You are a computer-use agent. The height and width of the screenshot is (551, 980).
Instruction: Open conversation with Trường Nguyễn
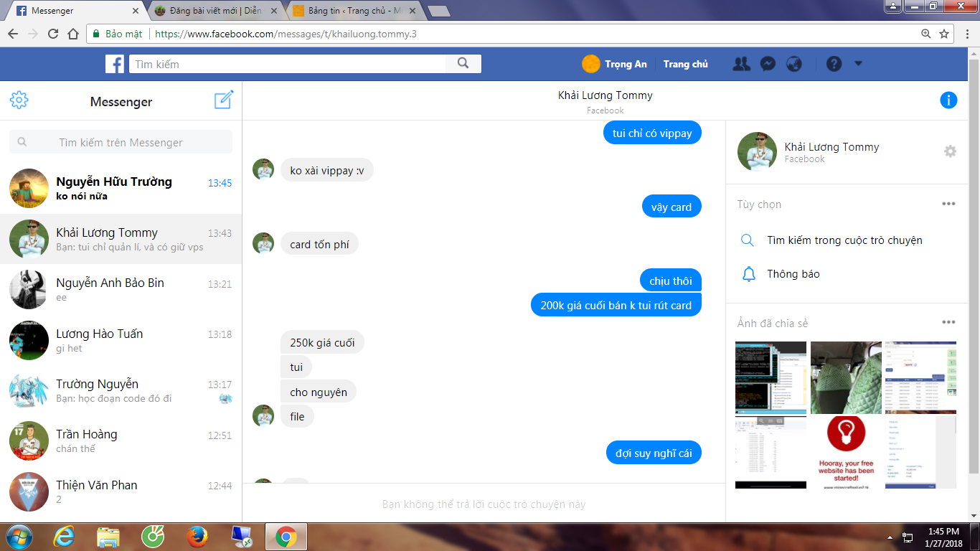(x=121, y=390)
